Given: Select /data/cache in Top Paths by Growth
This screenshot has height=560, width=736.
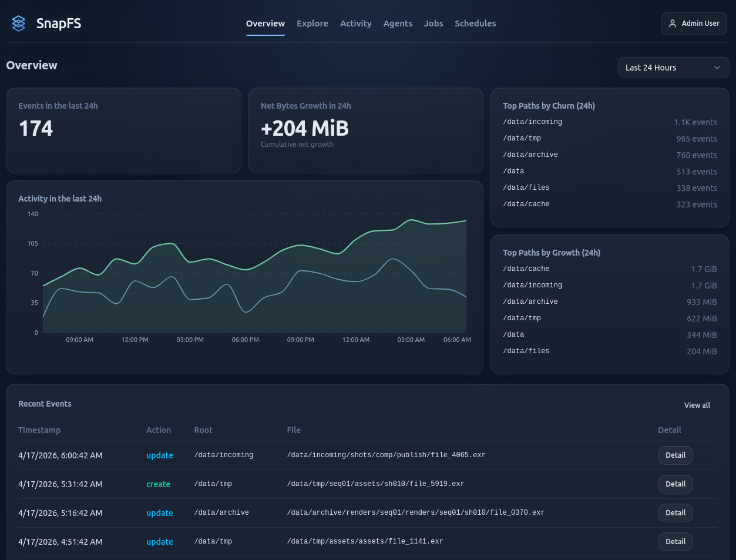Looking at the screenshot, I should click(526, 269).
